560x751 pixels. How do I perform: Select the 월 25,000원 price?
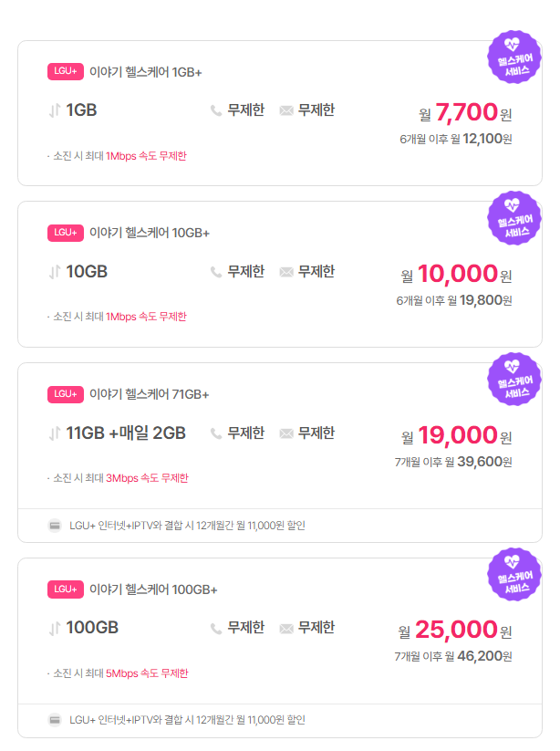coord(455,630)
